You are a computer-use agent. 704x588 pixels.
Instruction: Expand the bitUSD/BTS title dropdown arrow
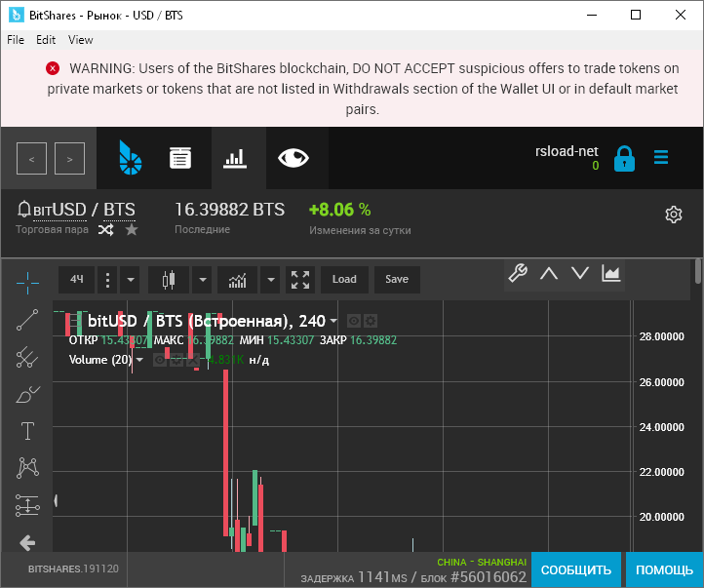(333, 321)
